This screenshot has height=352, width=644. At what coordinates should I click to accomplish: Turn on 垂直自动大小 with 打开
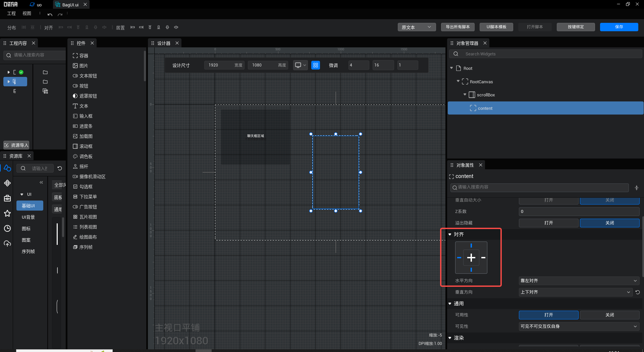[548, 200]
